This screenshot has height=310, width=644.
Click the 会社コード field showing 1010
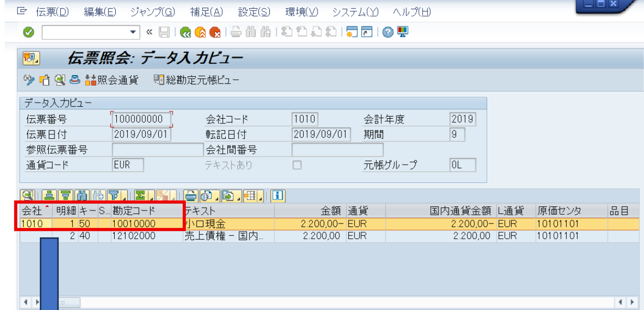[305, 119]
